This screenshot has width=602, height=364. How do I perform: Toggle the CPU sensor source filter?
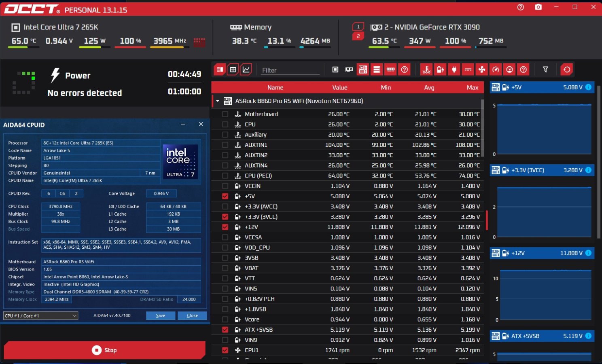[x=335, y=70]
